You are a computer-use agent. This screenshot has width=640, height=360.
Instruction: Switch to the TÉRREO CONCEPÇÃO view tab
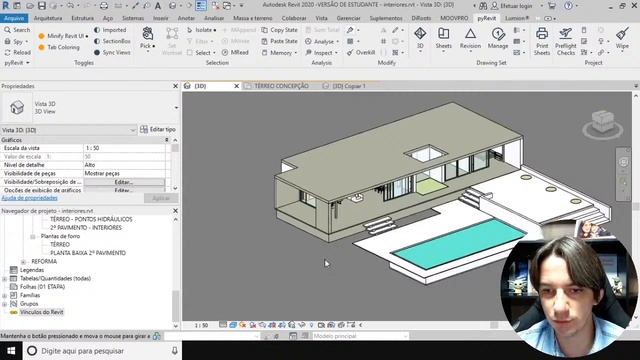pyautogui.click(x=281, y=86)
